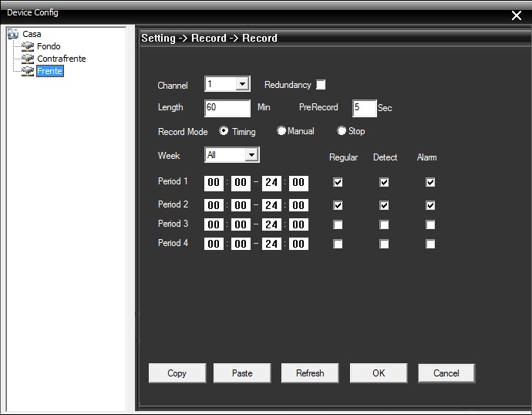Confirm settings with OK button
Viewport: 532px width, 415px height.
(x=379, y=373)
